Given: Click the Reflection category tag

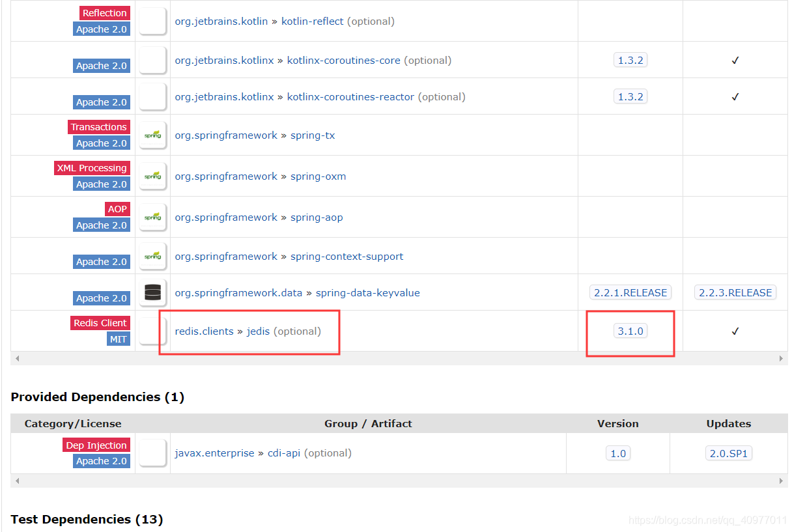Looking at the screenshot, I should click(104, 13).
